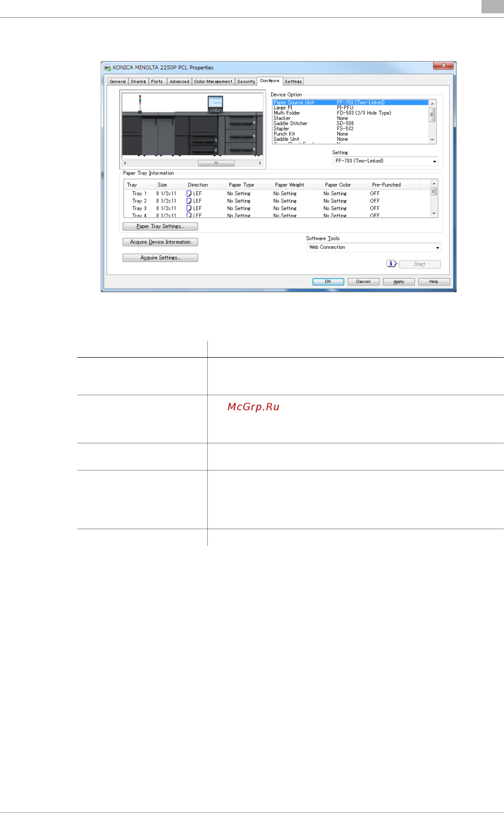504x813 pixels.
Task: Click Tray 1 size 8 1/2x11
Action: point(166,194)
